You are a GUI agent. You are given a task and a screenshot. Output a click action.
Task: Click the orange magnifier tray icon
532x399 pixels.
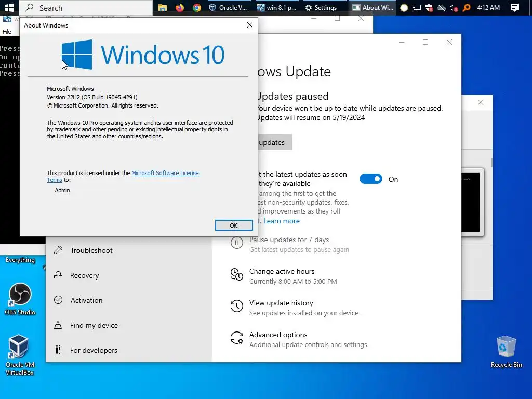click(467, 7)
